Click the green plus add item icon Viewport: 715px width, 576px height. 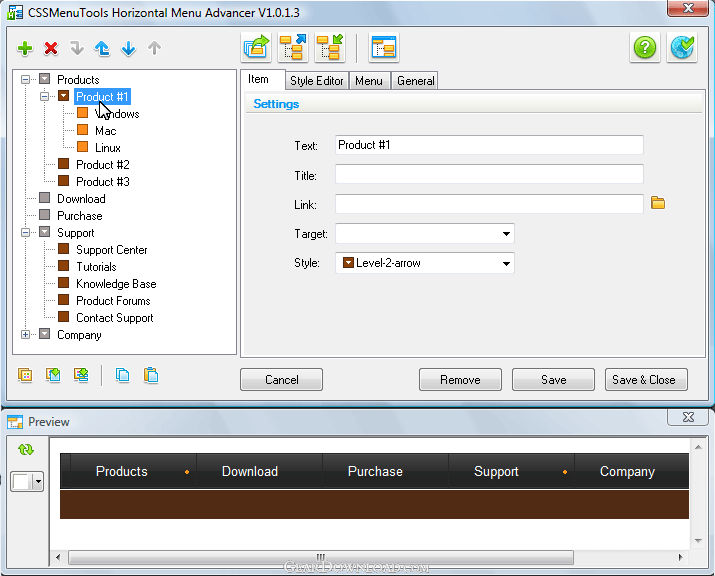(x=25, y=48)
